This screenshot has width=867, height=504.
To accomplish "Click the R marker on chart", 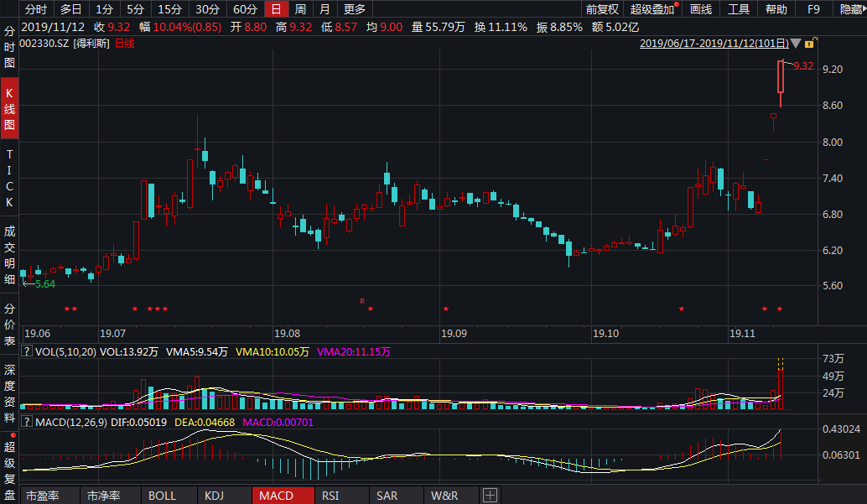I will pos(362,302).
